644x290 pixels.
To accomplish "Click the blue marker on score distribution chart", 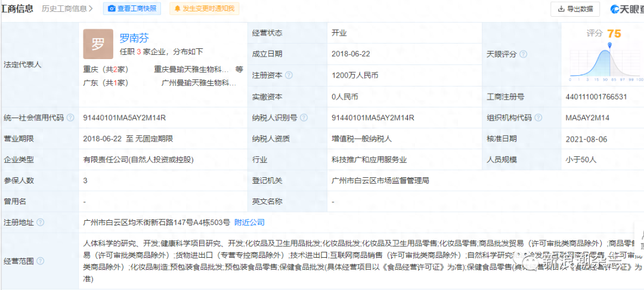I will (610, 46).
